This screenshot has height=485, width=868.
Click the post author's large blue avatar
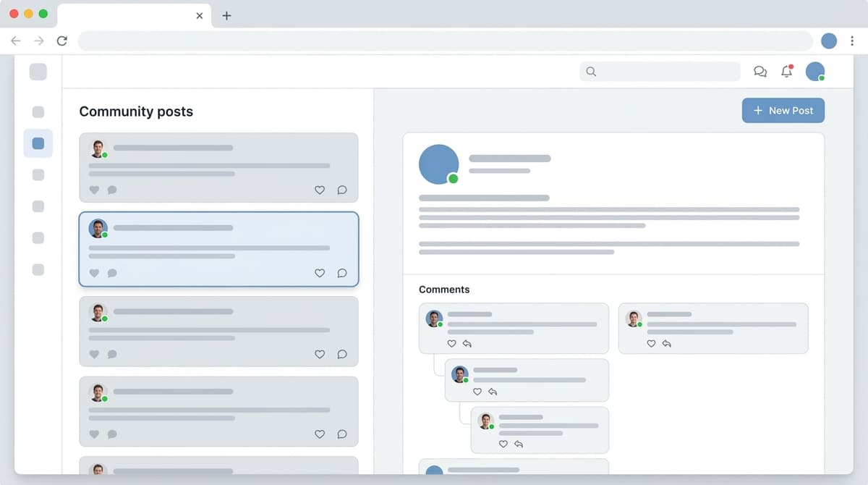(438, 164)
